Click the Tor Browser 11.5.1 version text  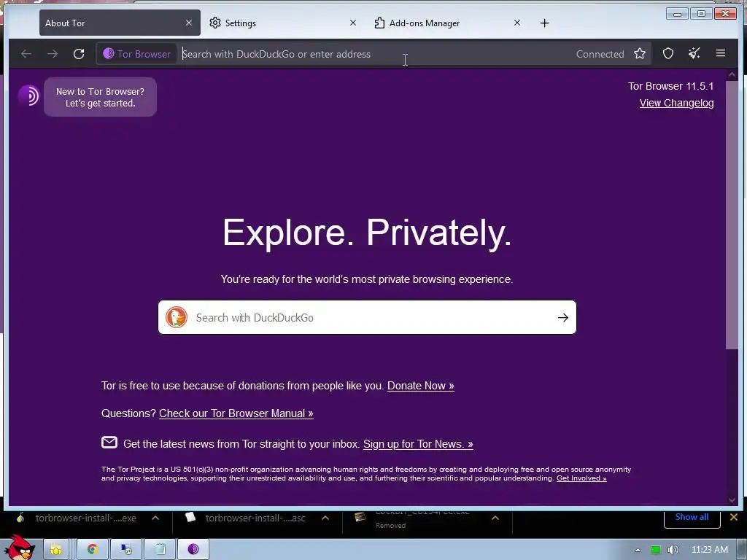pos(671,86)
